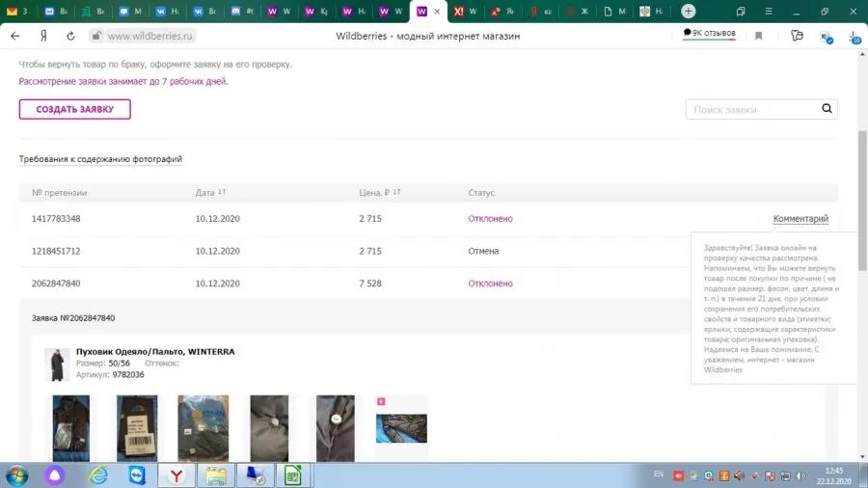
Task: Sort claims by Цена column arrows
Action: 396,192
